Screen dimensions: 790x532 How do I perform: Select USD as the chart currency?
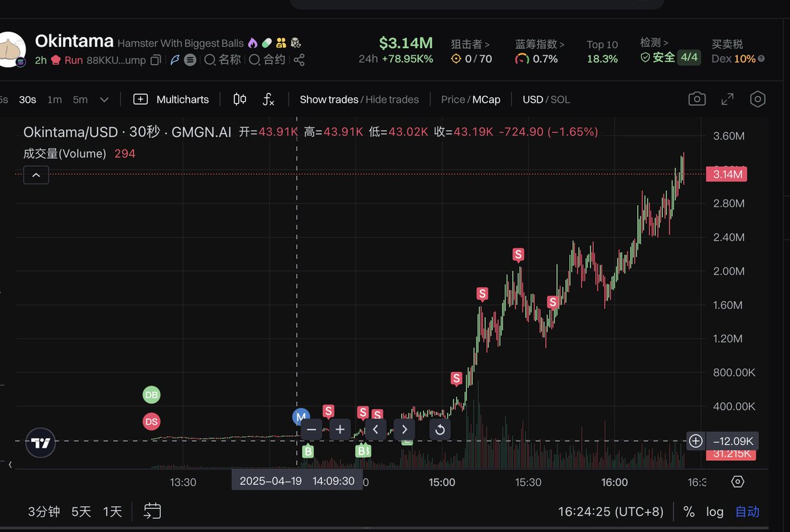[533, 99]
